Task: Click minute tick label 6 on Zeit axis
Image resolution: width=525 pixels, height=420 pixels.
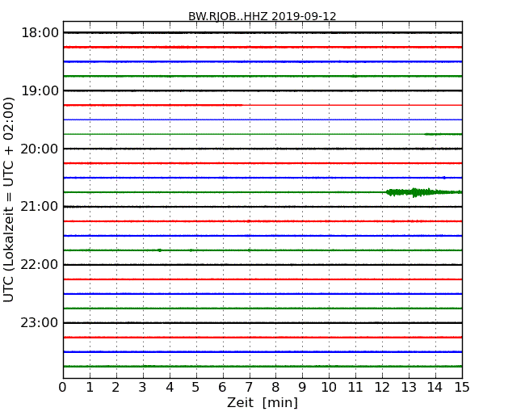Action: point(222,387)
